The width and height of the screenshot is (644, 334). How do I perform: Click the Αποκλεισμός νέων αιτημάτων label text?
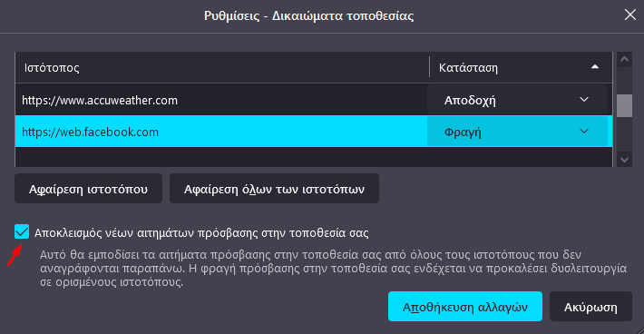[x=201, y=233]
